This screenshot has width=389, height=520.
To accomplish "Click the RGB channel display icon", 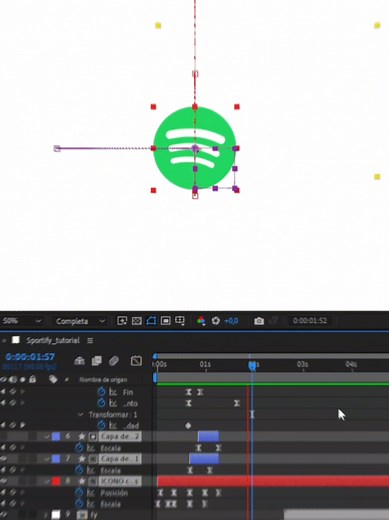I will click(x=201, y=321).
